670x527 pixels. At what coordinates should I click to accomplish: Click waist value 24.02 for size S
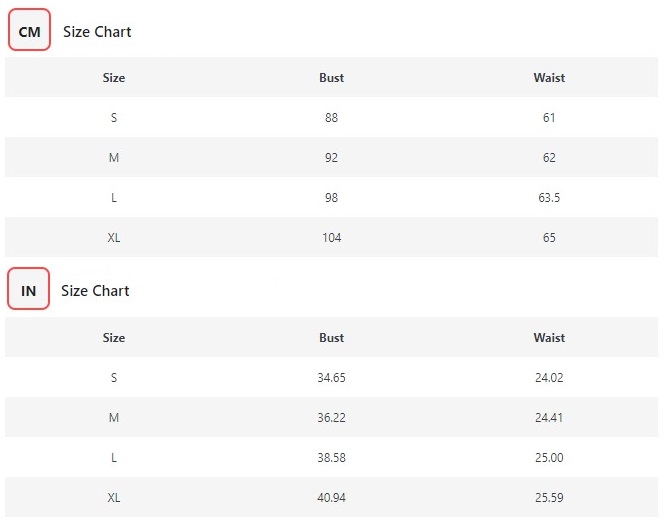pyautogui.click(x=549, y=377)
